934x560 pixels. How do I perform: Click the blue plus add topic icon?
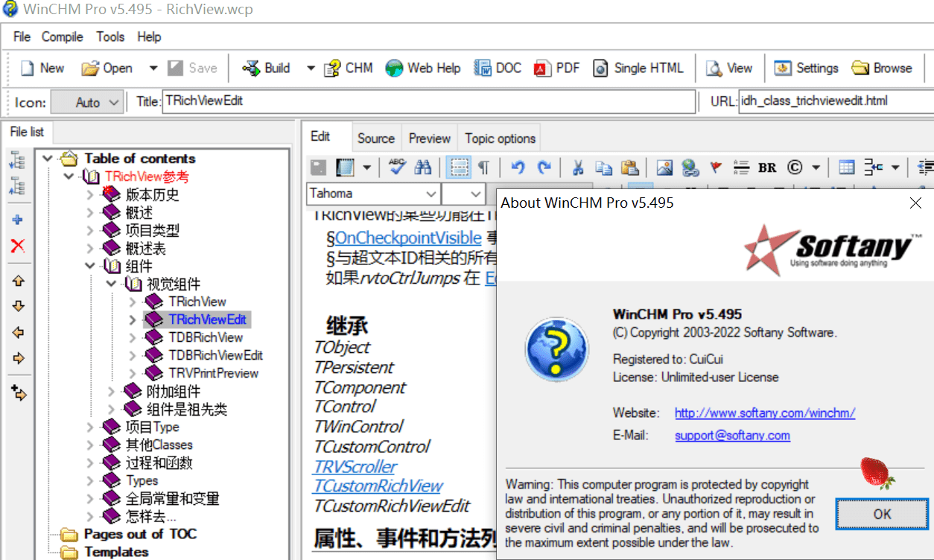tap(18, 220)
